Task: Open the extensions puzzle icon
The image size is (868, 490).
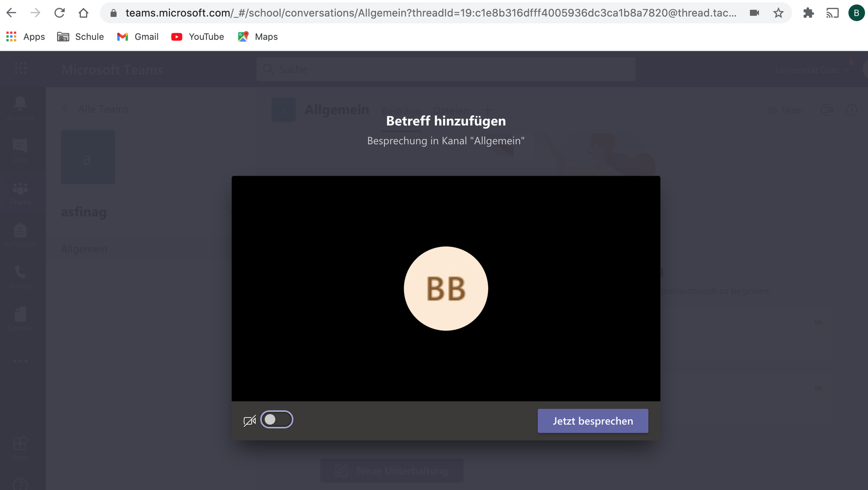Action: coord(808,13)
